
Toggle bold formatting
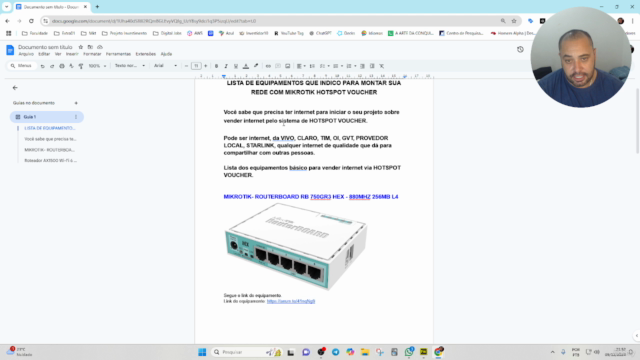216,66
